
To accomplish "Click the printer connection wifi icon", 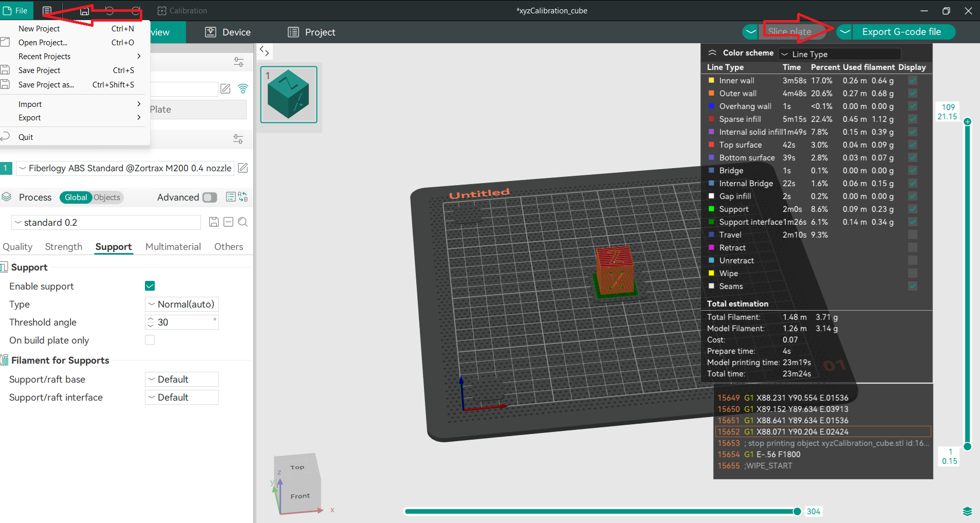I will (243, 88).
